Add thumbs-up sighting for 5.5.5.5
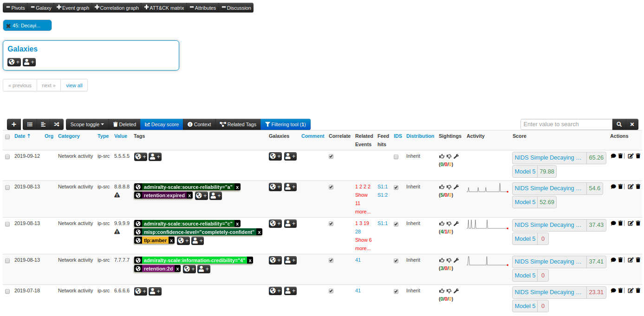 pos(442,157)
